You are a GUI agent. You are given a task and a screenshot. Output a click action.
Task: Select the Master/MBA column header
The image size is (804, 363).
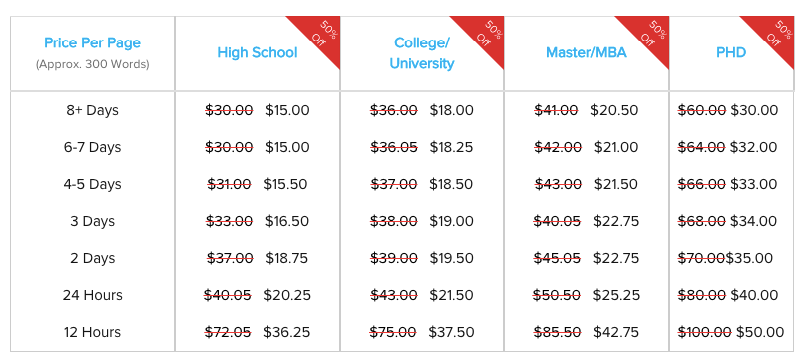586,52
